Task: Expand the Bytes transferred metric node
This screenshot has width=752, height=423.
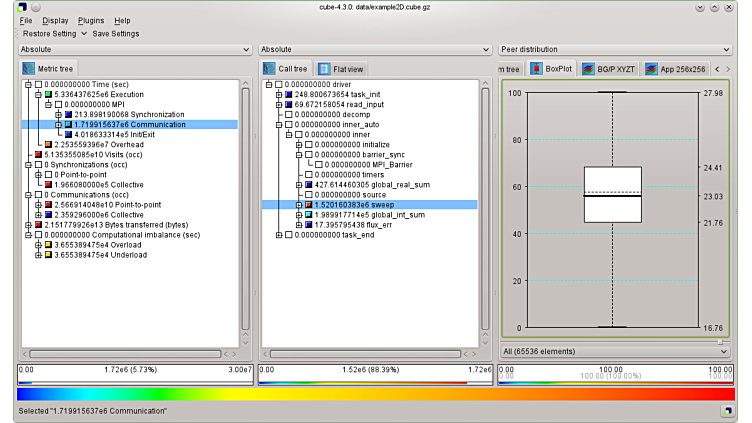Action: (28, 225)
